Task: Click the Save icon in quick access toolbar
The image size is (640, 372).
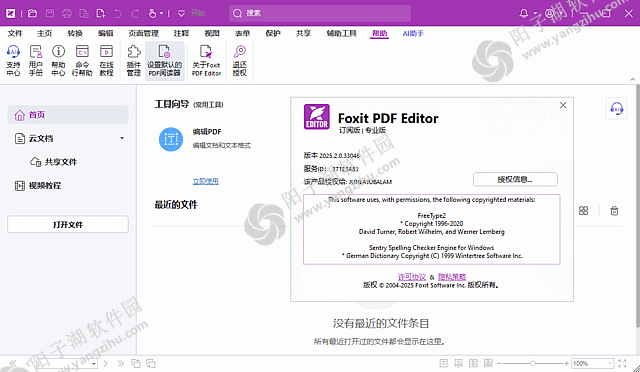Action: click(x=50, y=13)
